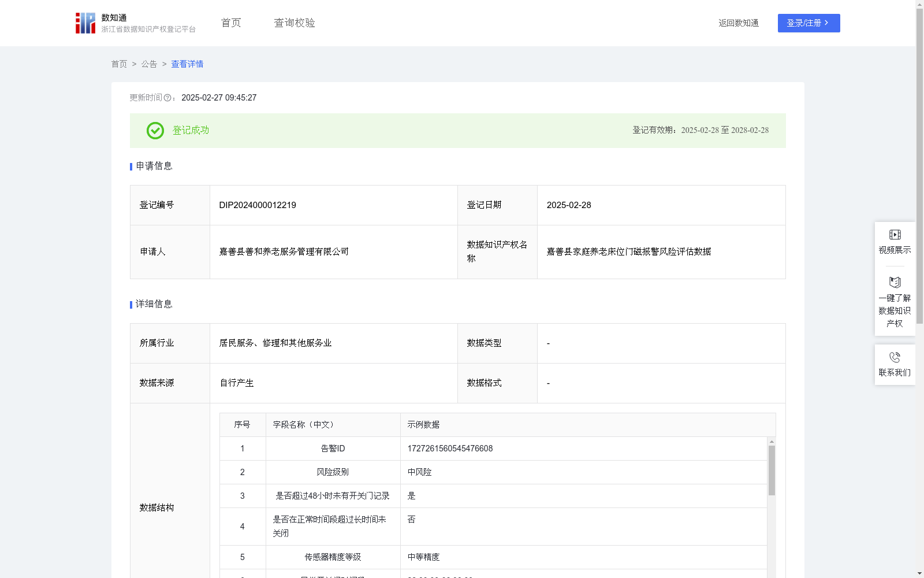Click the 是否超过48小时未有开关门记录 field

point(333,496)
